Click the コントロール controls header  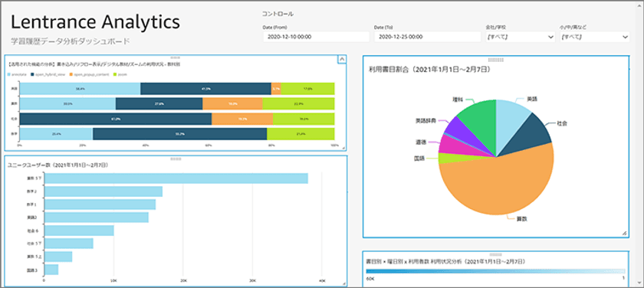[278, 14]
